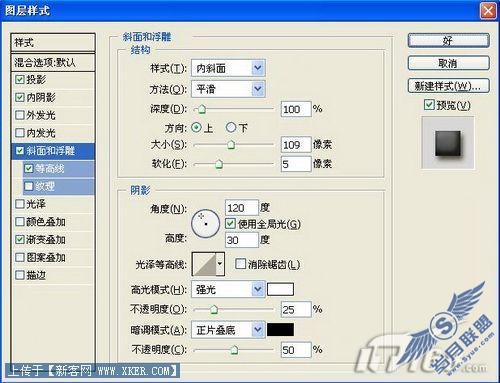Open the 方法 technique dropdown showing 平滑
This screenshot has height=383, width=500.
[x=228, y=89]
